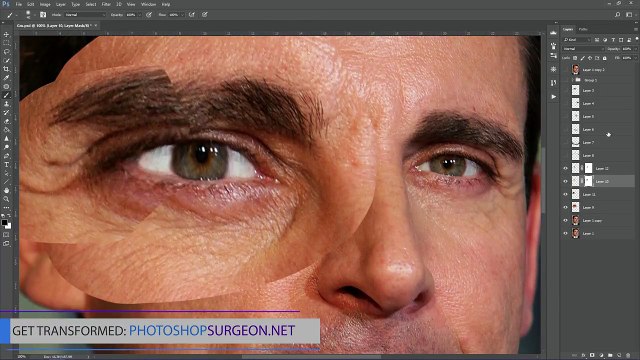Image resolution: width=640 pixels, height=360 pixels.
Task: Click the background color swatch
Action: [9, 226]
